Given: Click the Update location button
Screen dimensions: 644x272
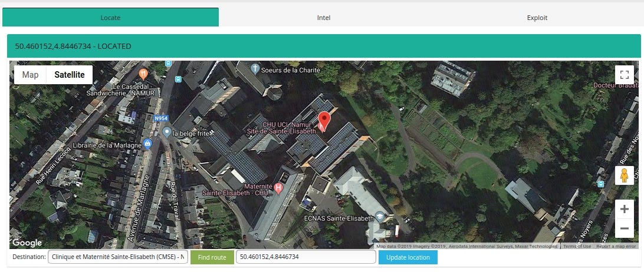Looking at the screenshot, I should click(x=408, y=257).
